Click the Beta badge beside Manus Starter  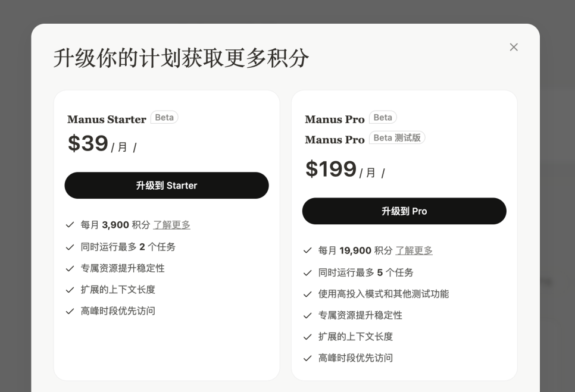pos(164,118)
